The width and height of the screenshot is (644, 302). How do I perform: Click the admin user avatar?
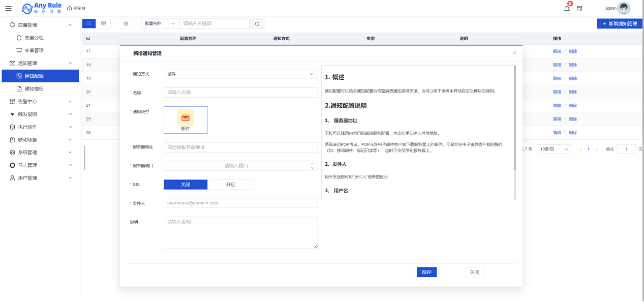tap(624, 8)
